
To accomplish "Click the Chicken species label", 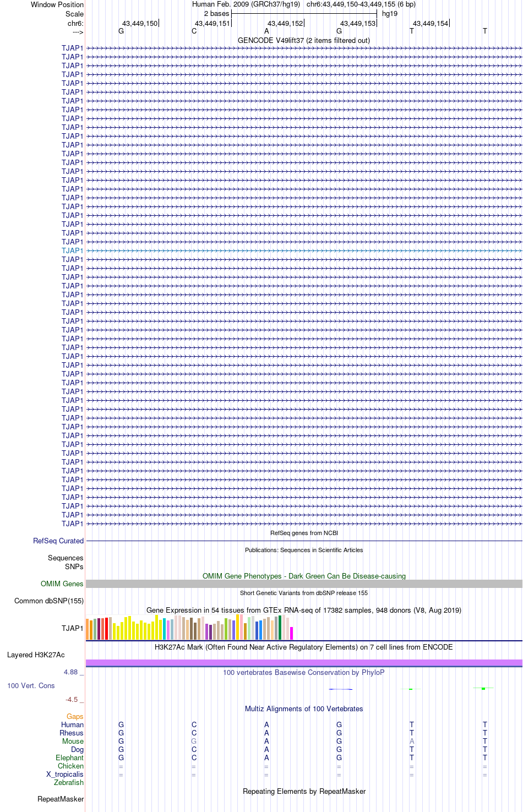I will 70,766.
